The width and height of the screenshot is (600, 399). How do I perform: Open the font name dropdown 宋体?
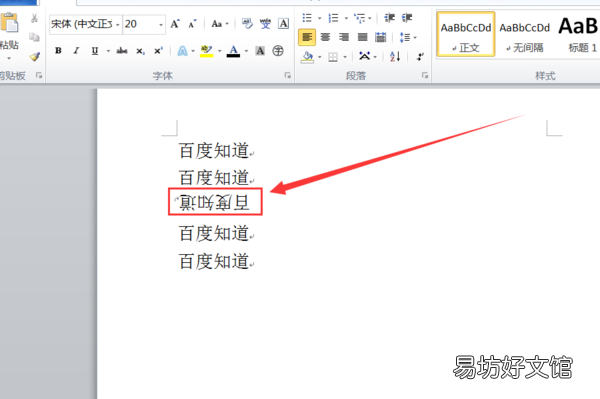point(86,24)
